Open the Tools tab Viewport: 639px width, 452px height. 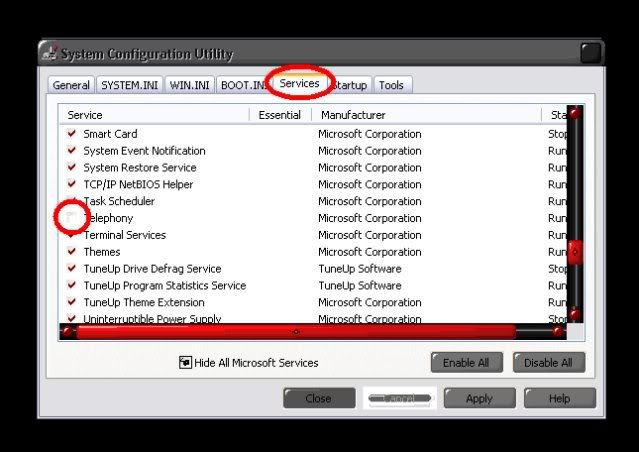coord(391,86)
